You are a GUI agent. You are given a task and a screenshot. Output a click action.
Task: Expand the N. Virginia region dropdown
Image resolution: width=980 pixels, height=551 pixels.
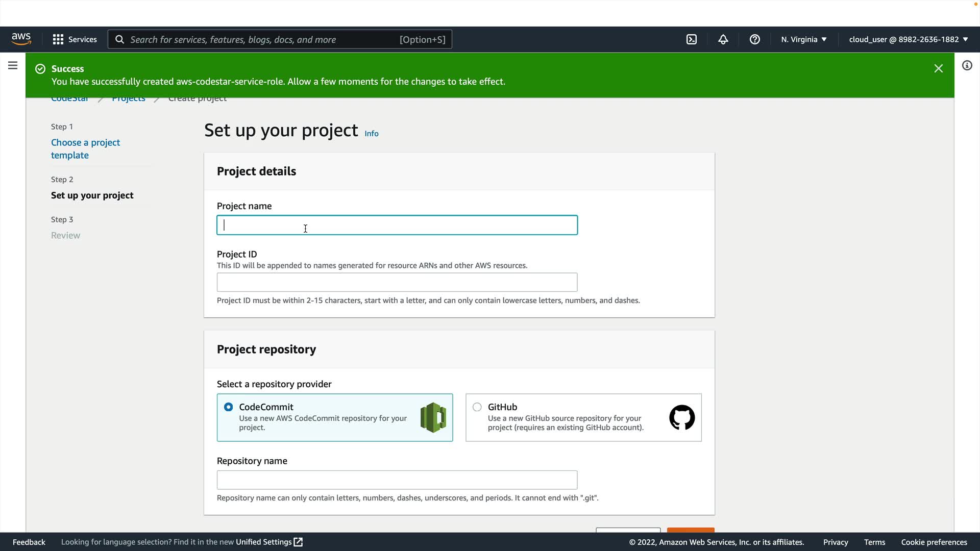click(x=803, y=39)
